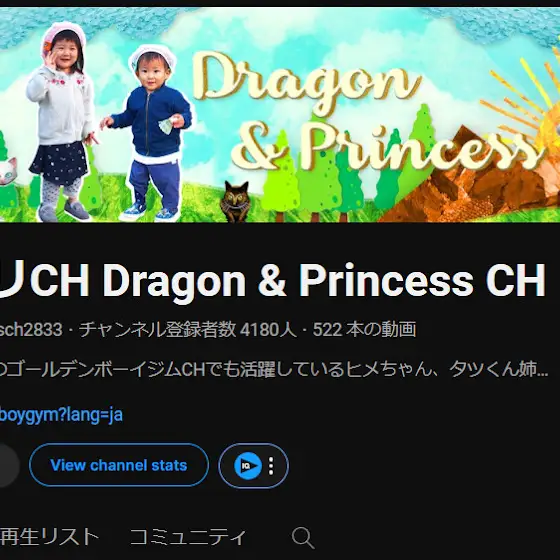Click the magnifier search icon in channel tabs
Viewport: 560px width, 560px height.
(x=303, y=538)
